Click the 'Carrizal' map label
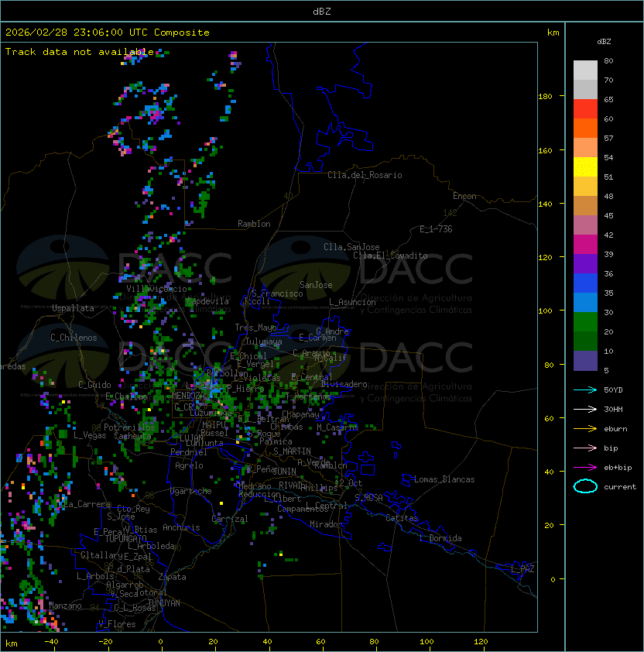The height and width of the screenshot is (652, 644). (x=230, y=519)
